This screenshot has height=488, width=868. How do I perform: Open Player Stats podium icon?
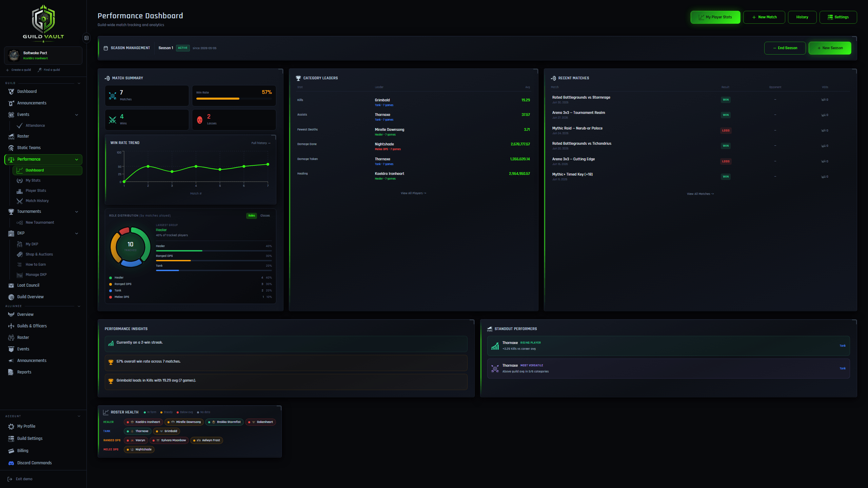(x=20, y=191)
